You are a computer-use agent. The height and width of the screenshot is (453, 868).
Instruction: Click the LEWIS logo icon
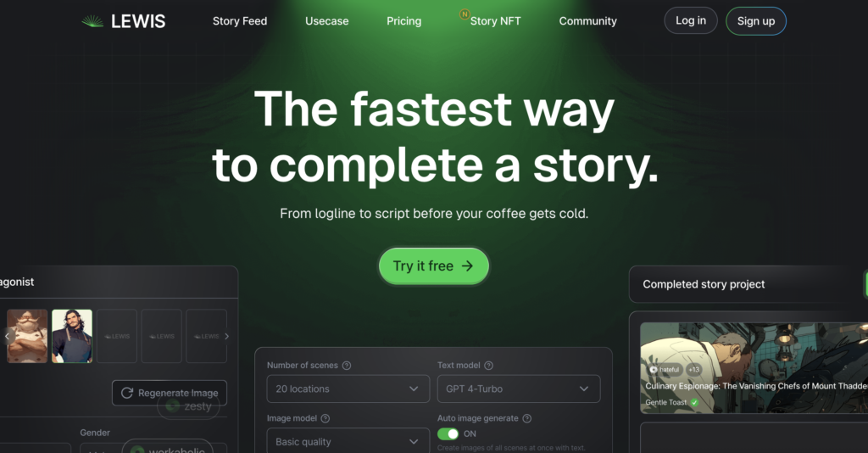92,21
